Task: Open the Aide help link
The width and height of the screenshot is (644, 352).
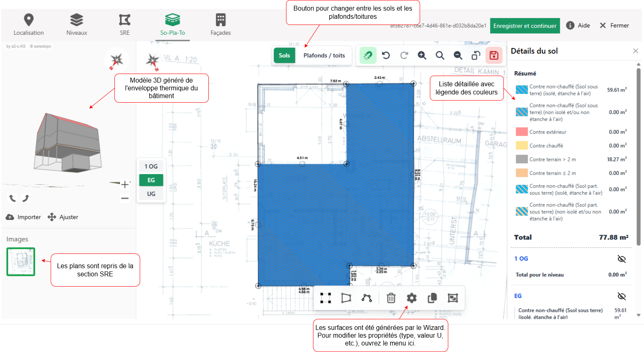Action: coord(578,25)
